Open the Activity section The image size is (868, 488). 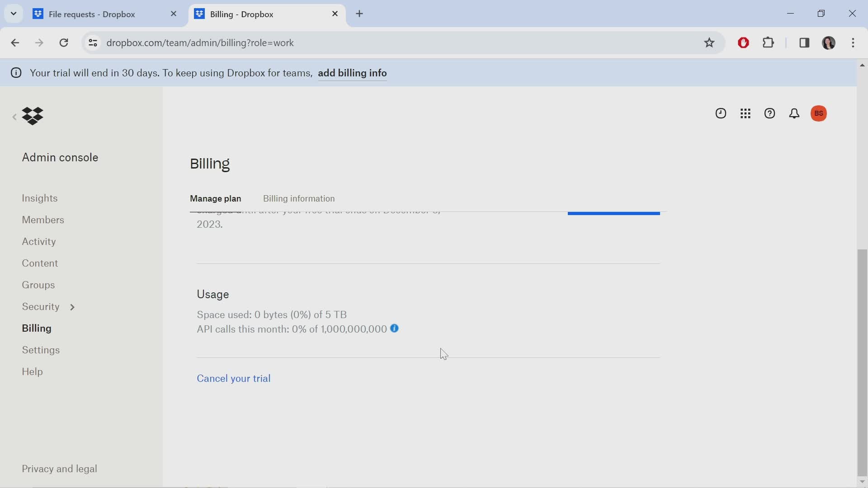pyautogui.click(x=39, y=241)
